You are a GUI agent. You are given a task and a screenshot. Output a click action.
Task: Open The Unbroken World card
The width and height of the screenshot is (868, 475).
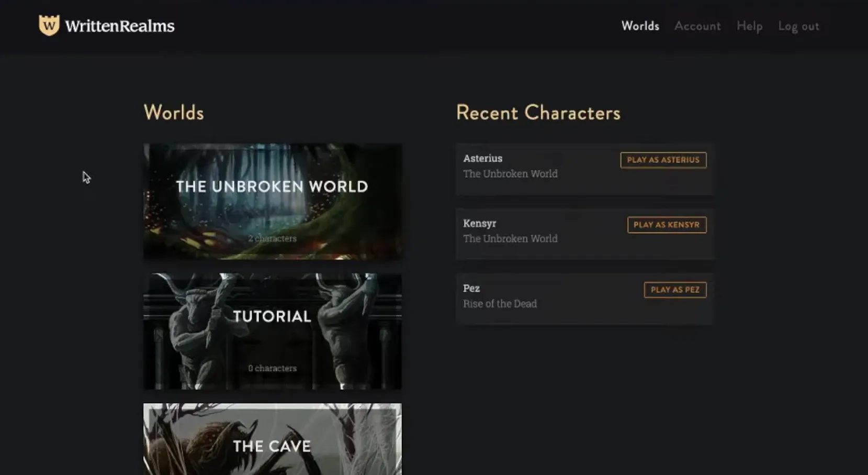(x=272, y=201)
